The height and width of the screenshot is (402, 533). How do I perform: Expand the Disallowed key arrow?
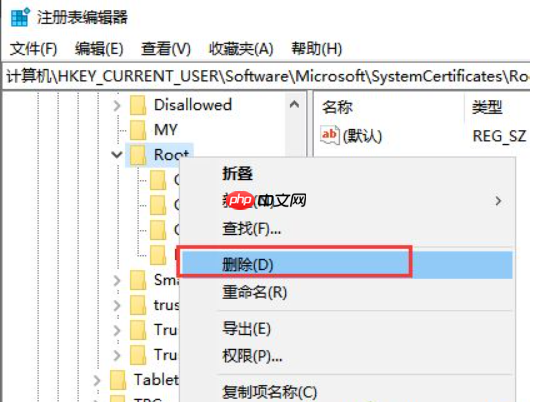(x=117, y=105)
